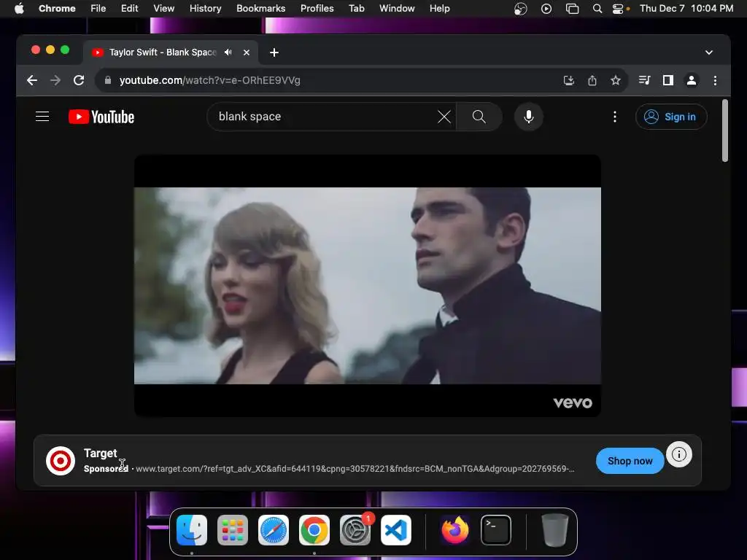
Task: Share this page from address bar
Action: pos(592,80)
